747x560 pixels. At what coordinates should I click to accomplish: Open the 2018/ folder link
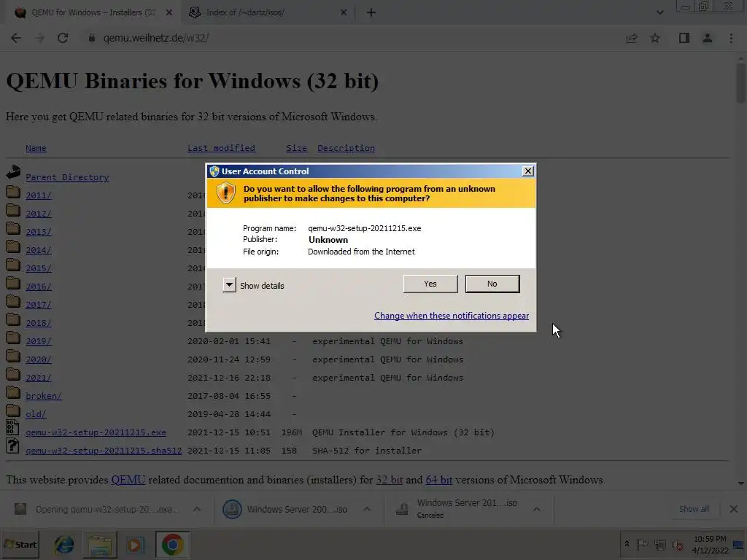tap(38, 323)
